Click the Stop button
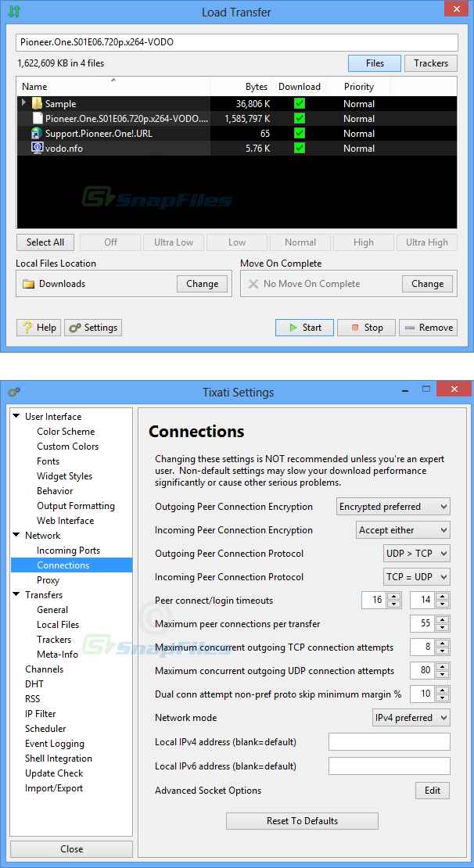The image size is (474, 868). [x=367, y=328]
